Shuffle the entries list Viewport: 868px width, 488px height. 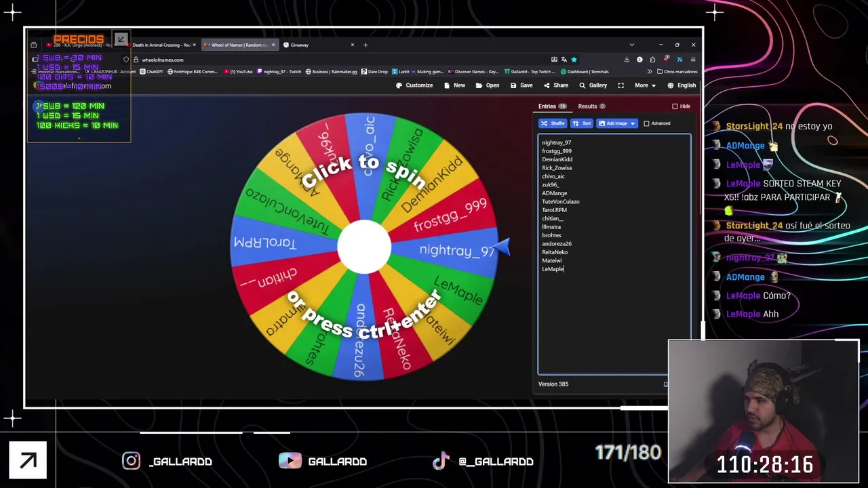point(553,123)
